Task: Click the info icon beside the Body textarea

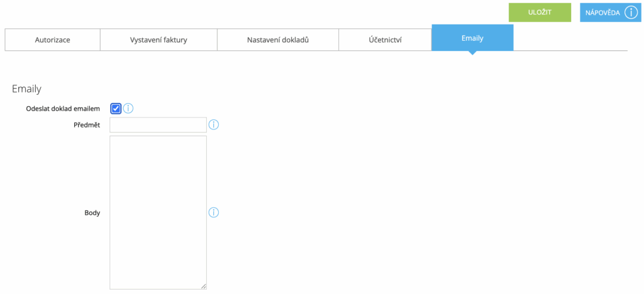Action: click(214, 212)
